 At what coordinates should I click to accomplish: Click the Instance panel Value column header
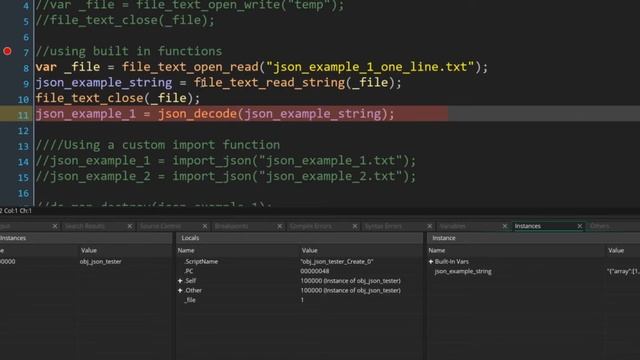coord(616,251)
